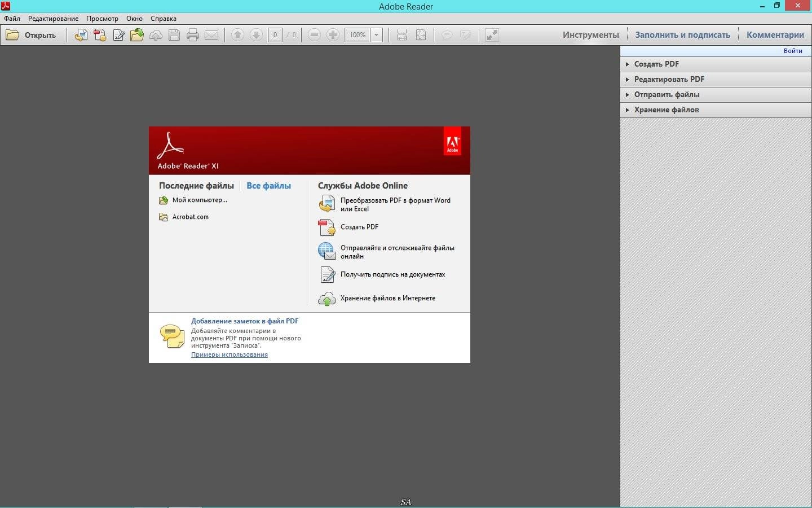Open the Файл menu
This screenshot has width=812, height=508.
coord(12,19)
